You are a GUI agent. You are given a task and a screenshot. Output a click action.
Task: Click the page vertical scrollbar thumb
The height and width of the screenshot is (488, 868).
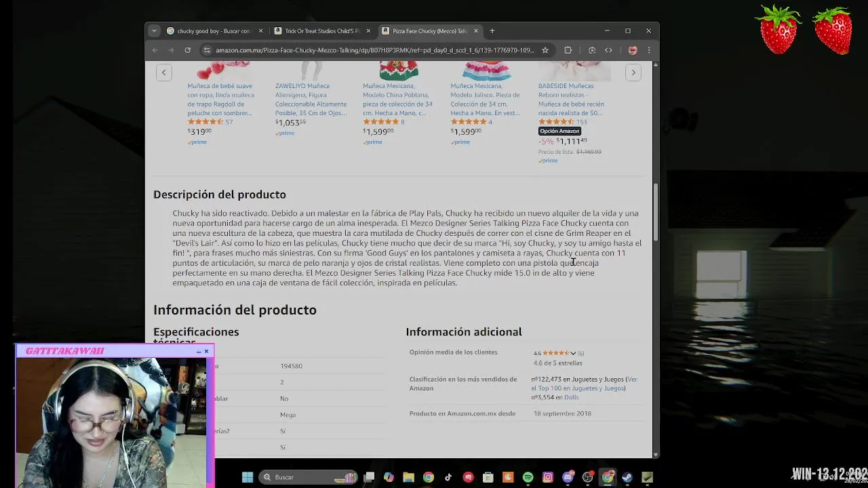[656, 211]
